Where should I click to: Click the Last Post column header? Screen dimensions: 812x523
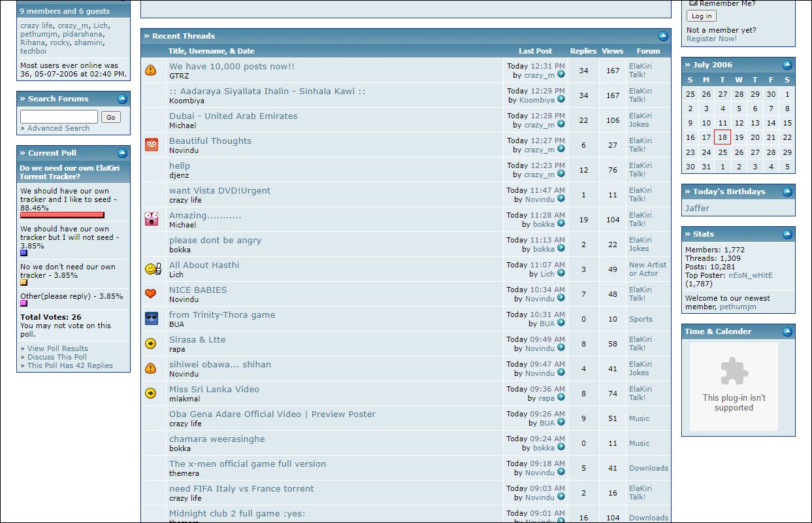[x=535, y=51]
